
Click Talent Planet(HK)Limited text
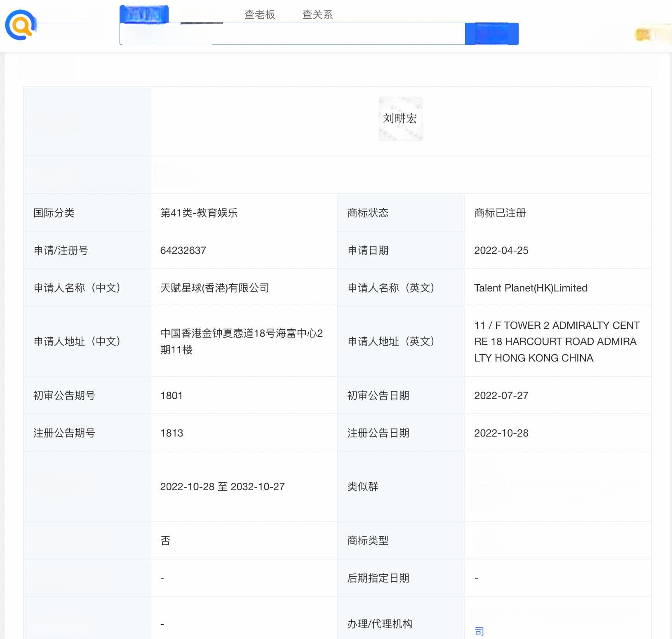click(531, 288)
